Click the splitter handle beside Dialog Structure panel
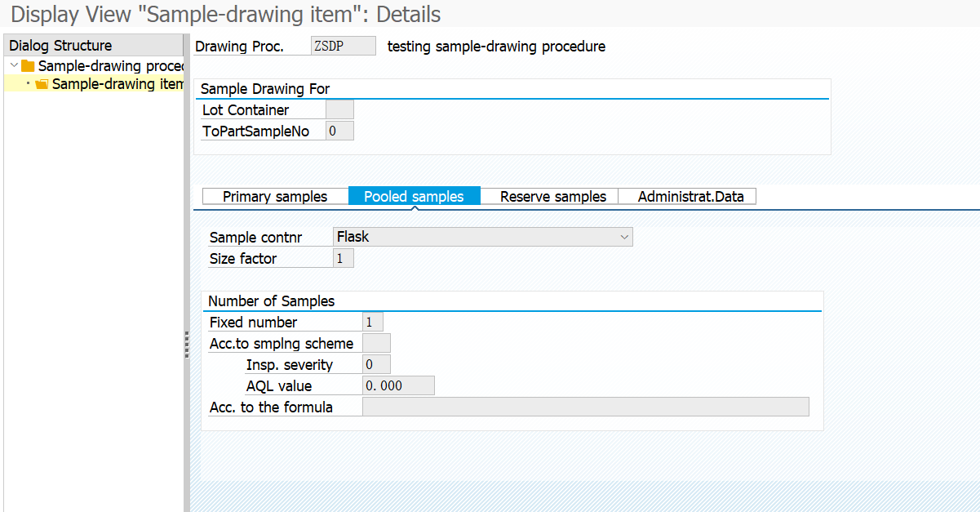The height and width of the screenshot is (512, 980). click(187, 345)
